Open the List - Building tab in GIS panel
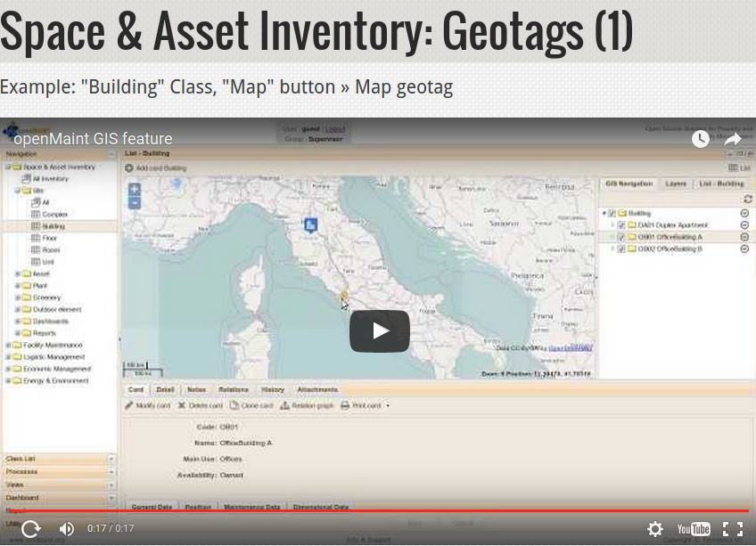756x546 pixels. 721,183
